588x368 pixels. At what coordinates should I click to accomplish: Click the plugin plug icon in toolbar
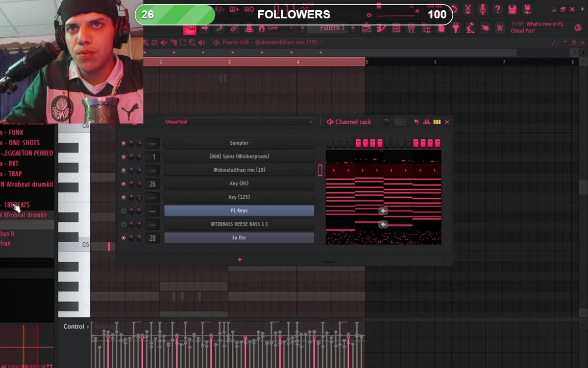coord(456,29)
